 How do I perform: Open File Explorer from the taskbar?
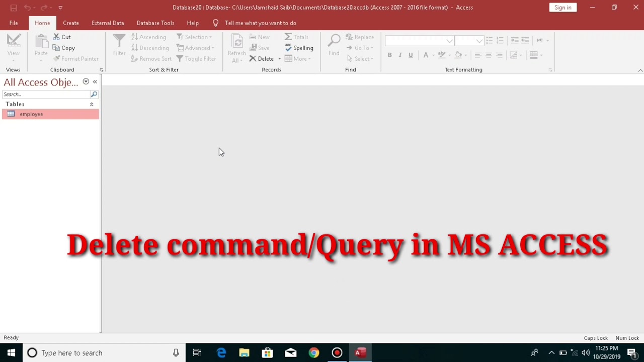pos(244,353)
